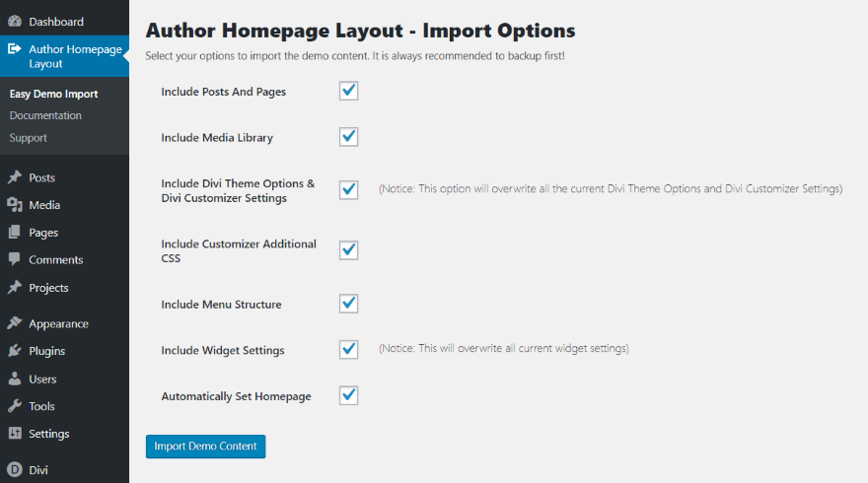The width and height of the screenshot is (868, 483).
Task: Click the Tools wrench icon
Action: point(15,406)
